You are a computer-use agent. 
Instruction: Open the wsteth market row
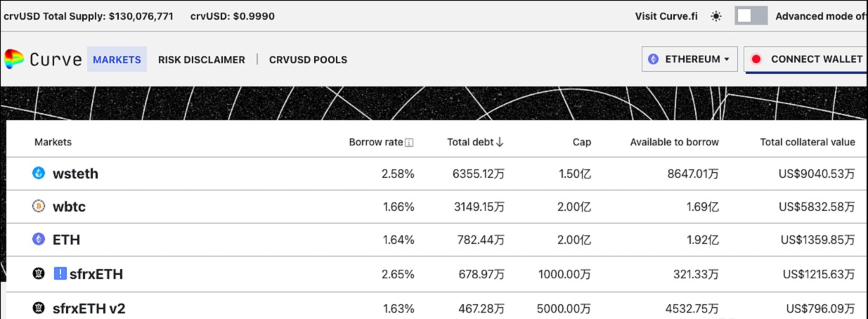click(x=436, y=174)
